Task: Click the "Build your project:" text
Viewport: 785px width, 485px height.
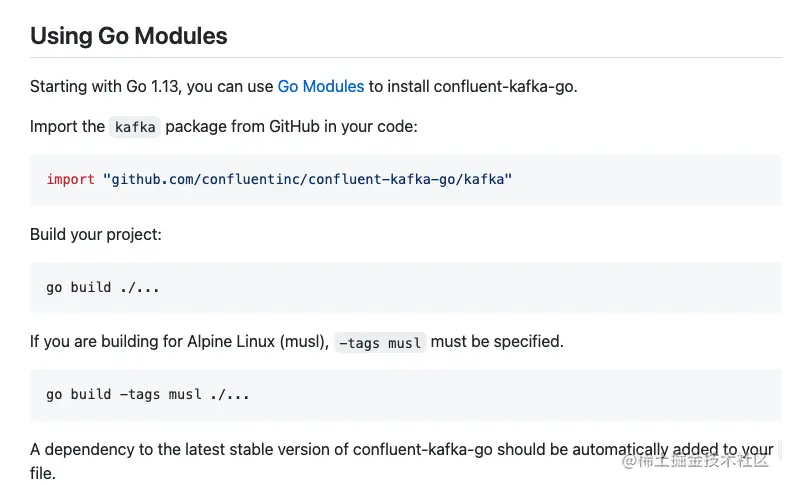Action: tap(96, 234)
